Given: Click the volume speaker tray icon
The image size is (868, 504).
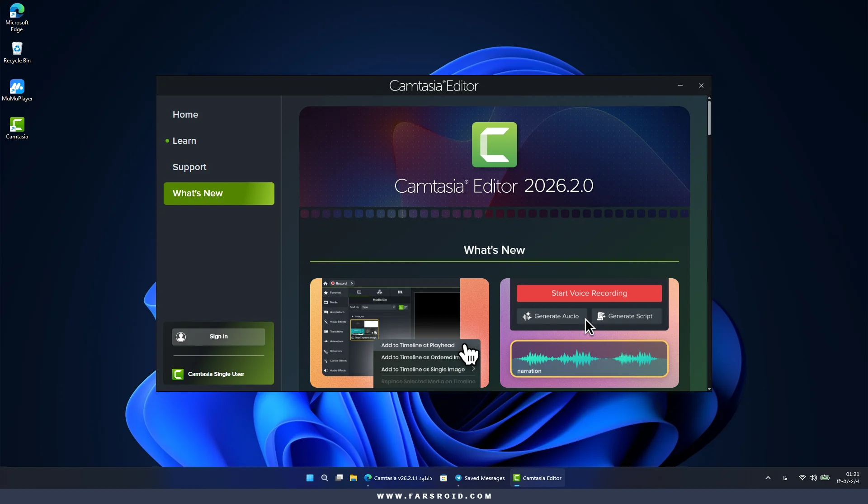Looking at the screenshot, I should coord(813,478).
